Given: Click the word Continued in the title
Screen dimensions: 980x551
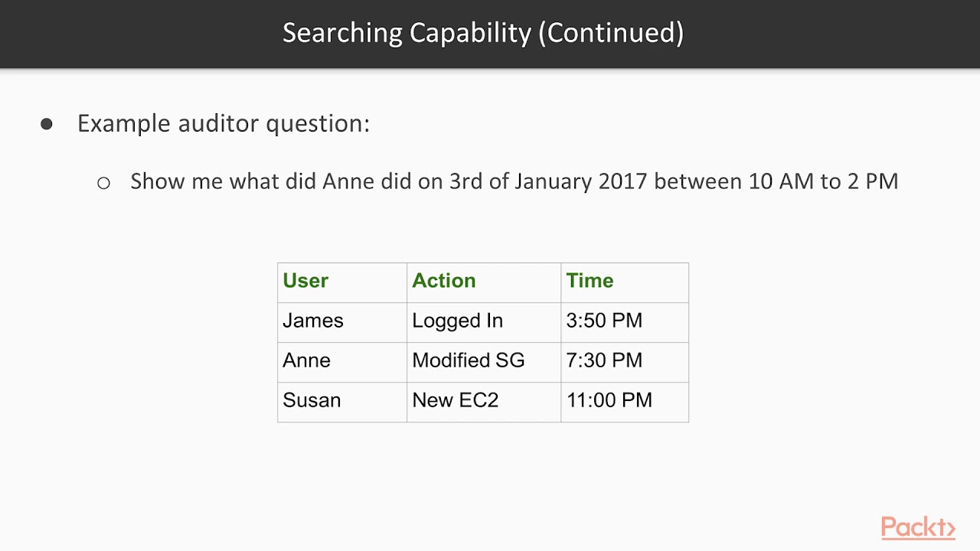Looking at the screenshot, I should [610, 33].
